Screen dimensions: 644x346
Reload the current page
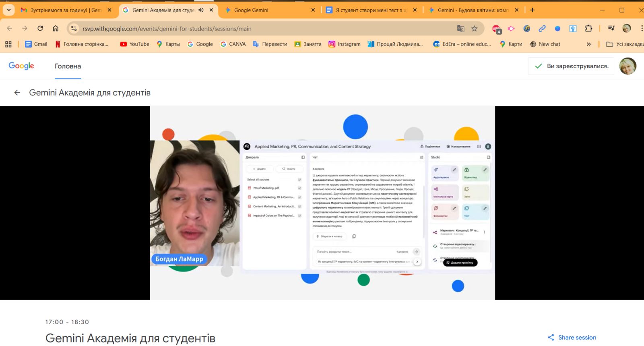(40, 28)
